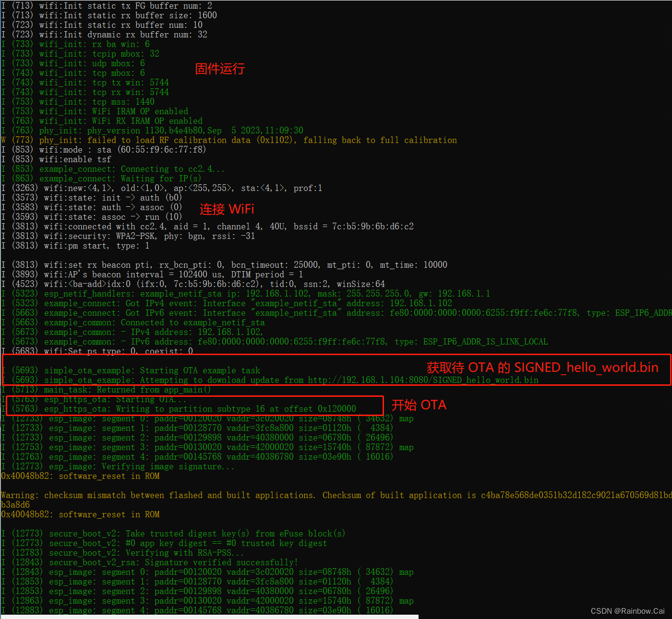
Task: Click the first '0x40048b82: software_reset in ROM' line
Action: 80,476
